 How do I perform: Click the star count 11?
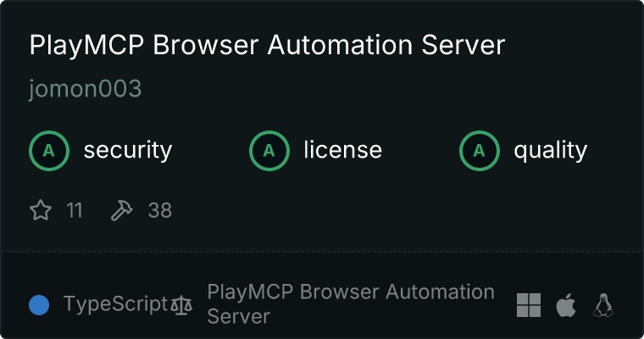point(75,210)
